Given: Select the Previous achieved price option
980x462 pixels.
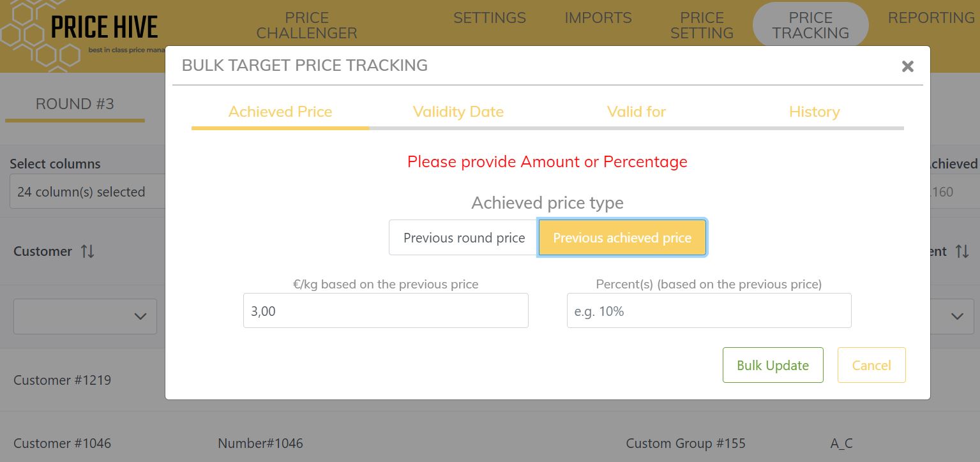Looking at the screenshot, I should (622, 237).
